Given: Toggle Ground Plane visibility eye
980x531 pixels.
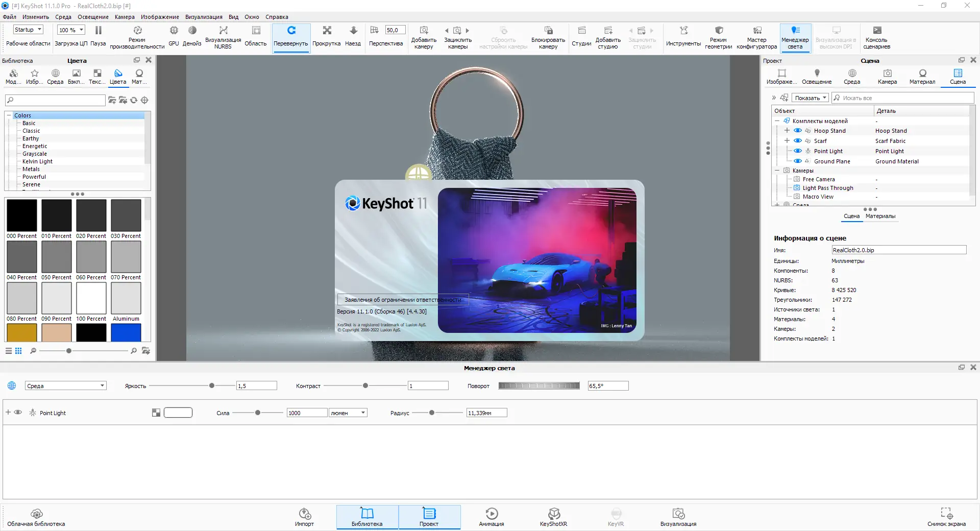Looking at the screenshot, I should pyautogui.click(x=798, y=161).
